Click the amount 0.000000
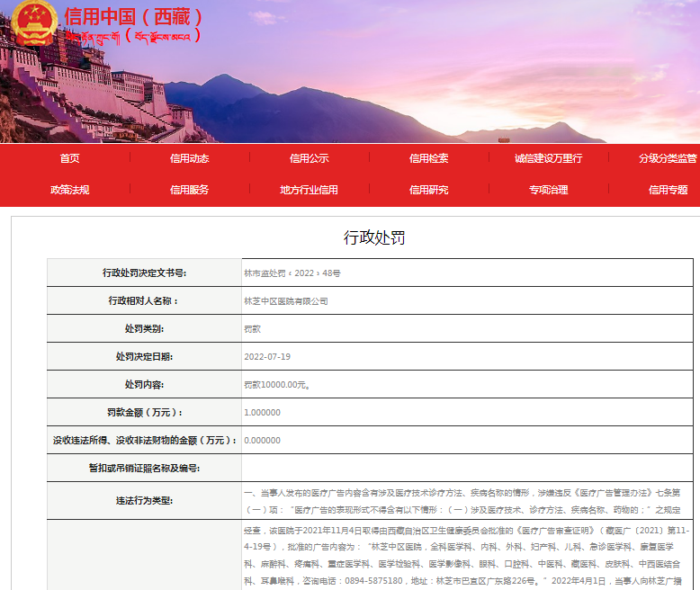The width and height of the screenshot is (700, 590). coord(262,441)
